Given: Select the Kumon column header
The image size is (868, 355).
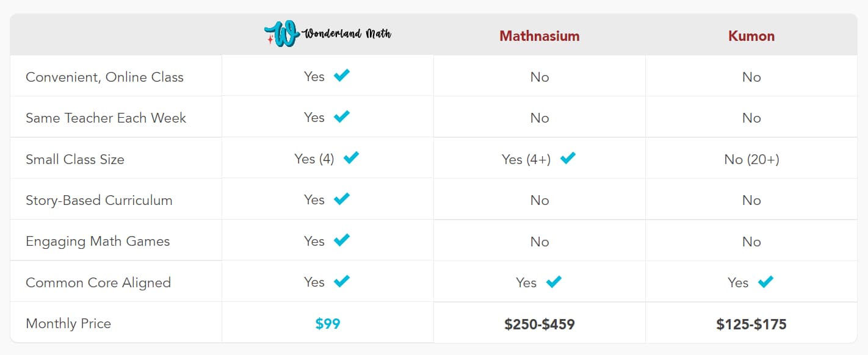Looking at the screenshot, I should [751, 36].
